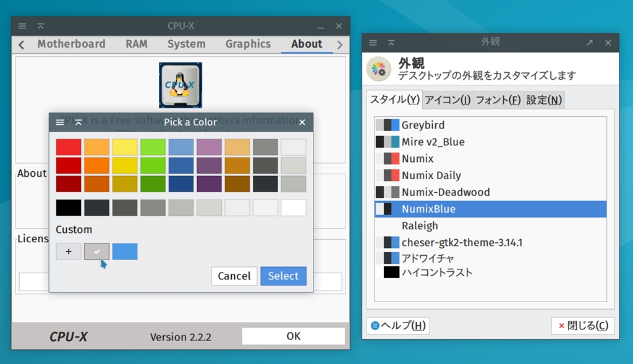Choose the Greybird theme from the list
Image resolution: width=633 pixels, height=364 pixels.
pos(423,125)
